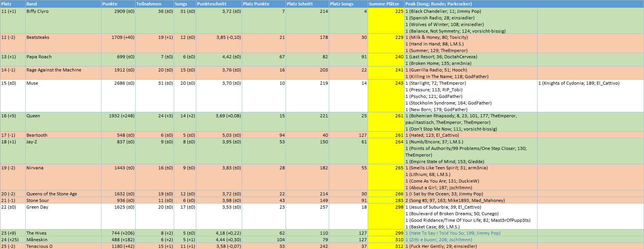This screenshot has width=644, height=249.
Task: Select points cell '2909 (±0)'
Action: [x=118, y=21]
